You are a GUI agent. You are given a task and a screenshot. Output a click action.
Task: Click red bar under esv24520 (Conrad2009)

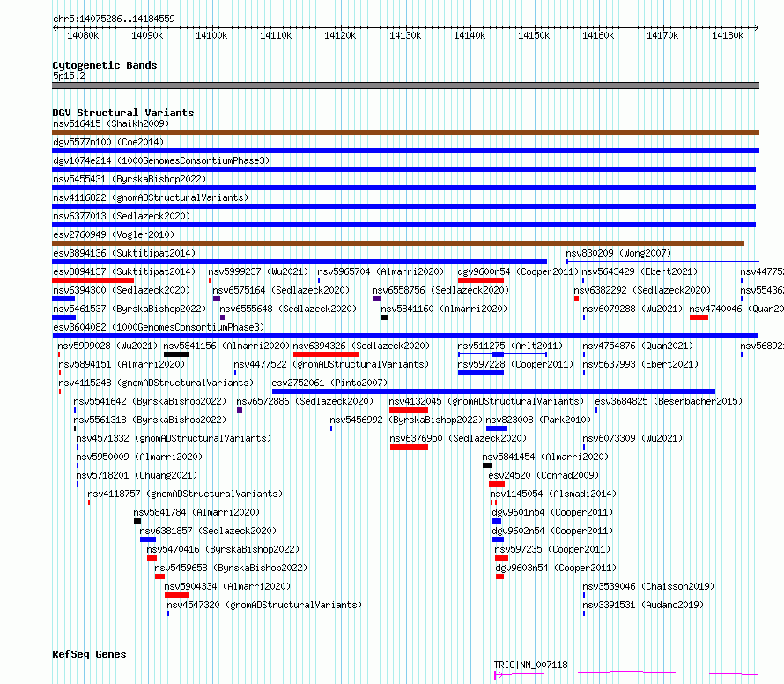[497, 484]
